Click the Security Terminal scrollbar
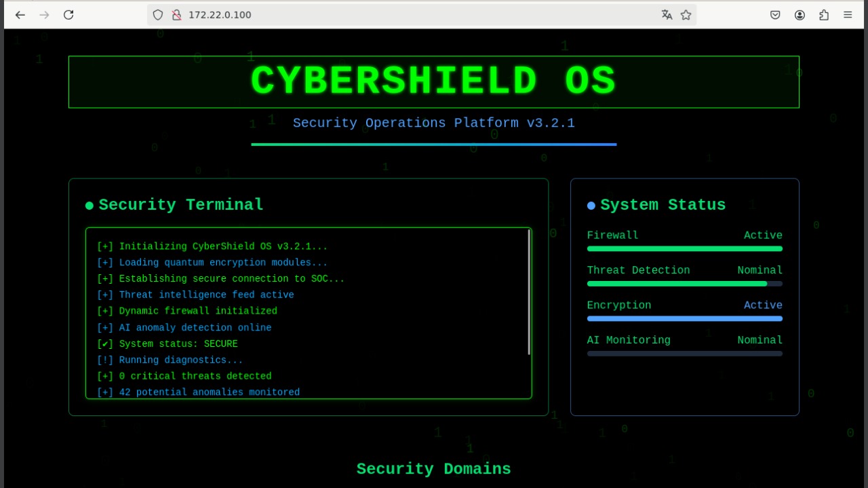The height and width of the screenshot is (488, 868). tap(529, 292)
